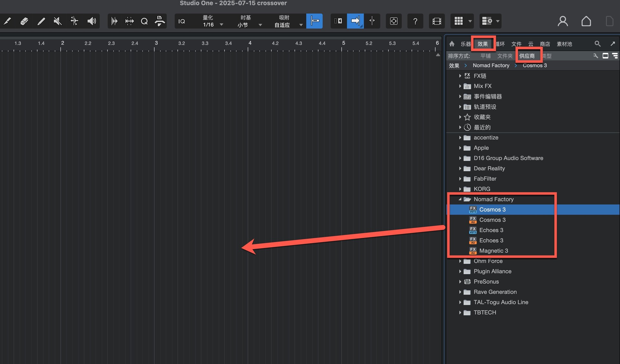Image resolution: width=620 pixels, height=364 pixels.
Task: Select the Line draw tool
Action: [41, 21]
